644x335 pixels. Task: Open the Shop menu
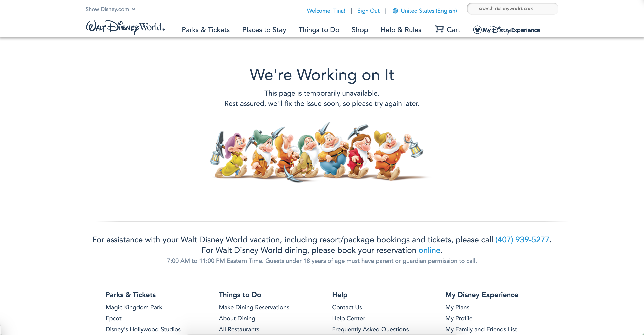[360, 30]
